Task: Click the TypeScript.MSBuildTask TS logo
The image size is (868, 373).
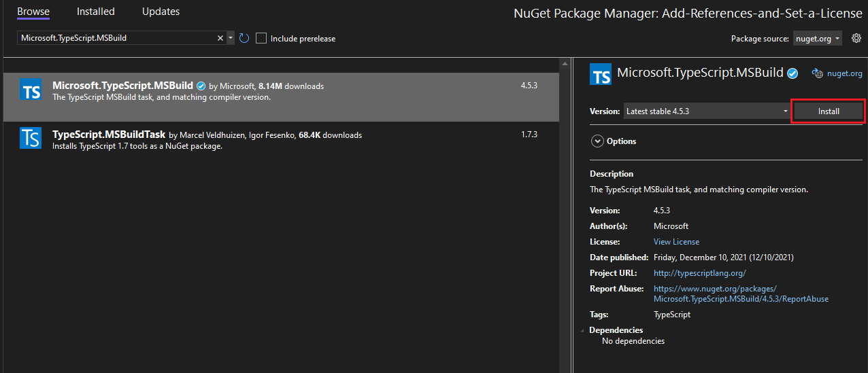Action: click(x=31, y=138)
